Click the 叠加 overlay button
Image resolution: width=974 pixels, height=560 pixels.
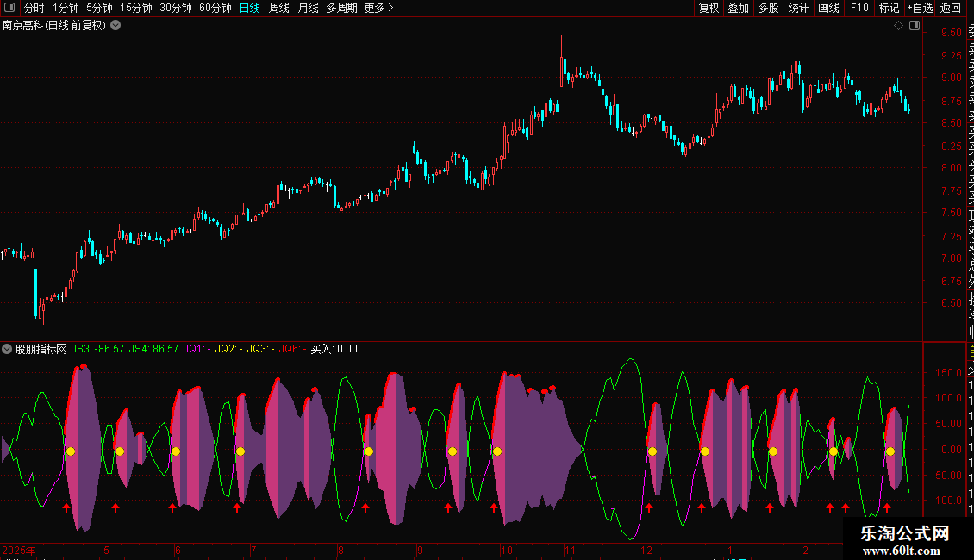pos(739,8)
